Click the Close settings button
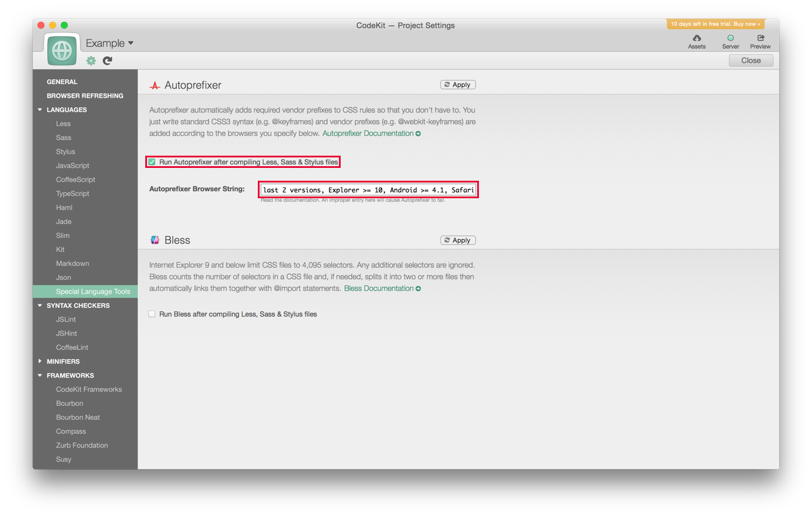The image size is (812, 516). point(751,61)
